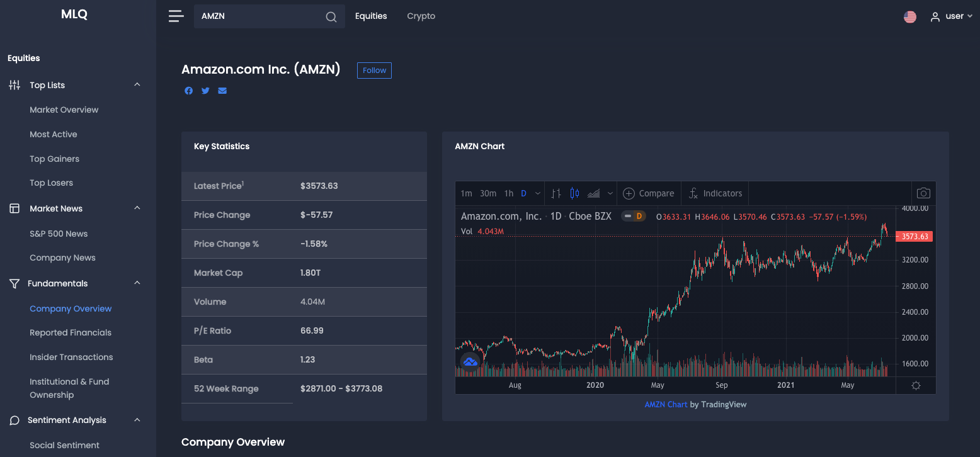Viewport: 980px width, 457px height.
Task: Open Institutional & Fund Ownership
Action: [69, 388]
